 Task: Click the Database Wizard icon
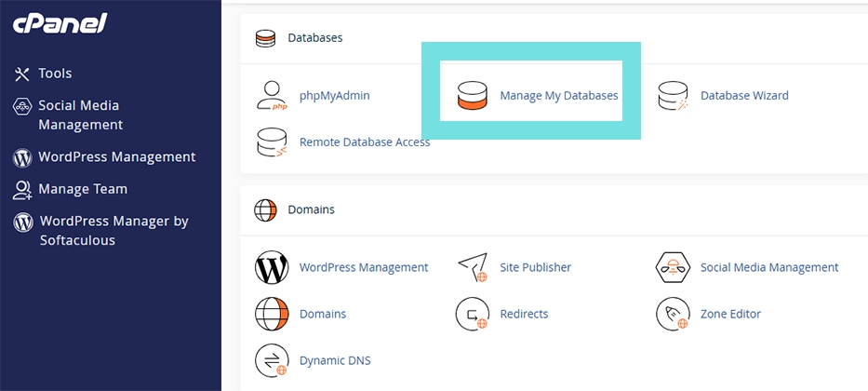pos(673,96)
